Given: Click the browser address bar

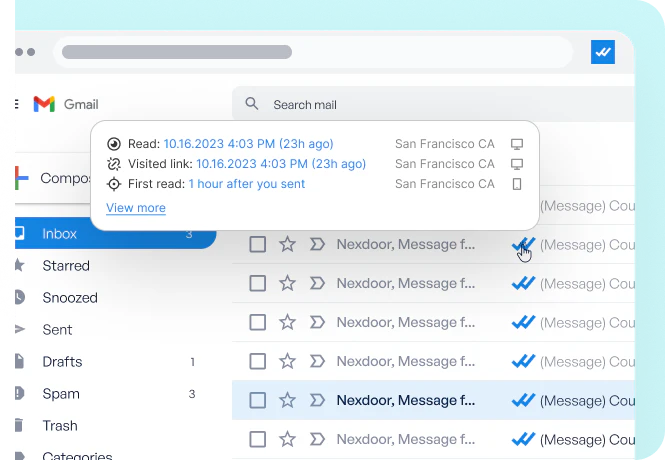Looking at the screenshot, I should tap(313, 52).
